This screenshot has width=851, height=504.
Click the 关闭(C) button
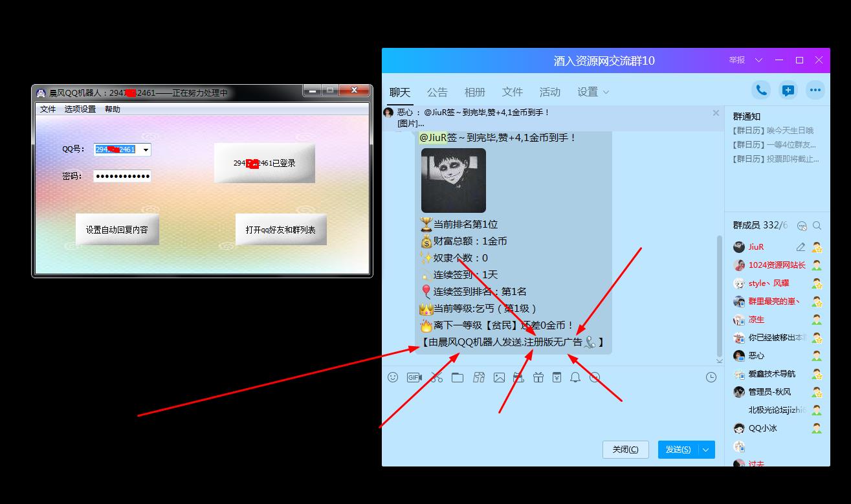pos(626,450)
